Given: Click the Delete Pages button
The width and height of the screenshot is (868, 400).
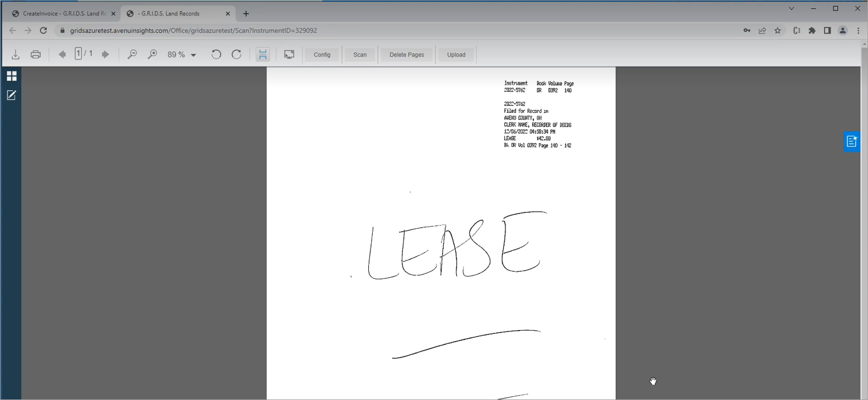Looking at the screenshot, I should [x=406, y=54].
